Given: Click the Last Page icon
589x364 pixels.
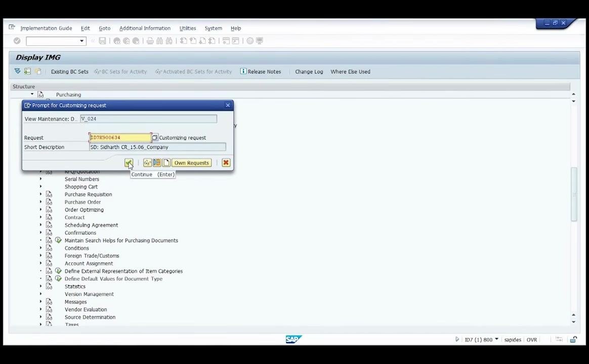Looking at the screenshot, I should point(212,41).
